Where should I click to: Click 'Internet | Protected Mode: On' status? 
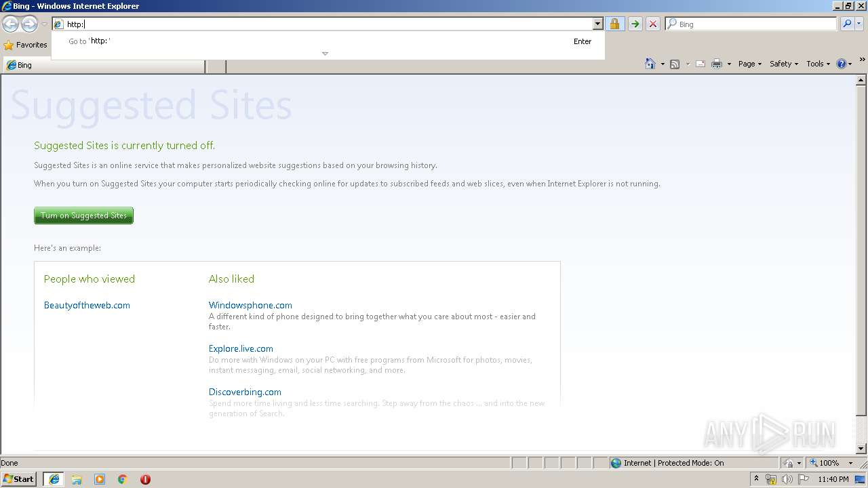pyautogui.click(x=673, y=463)
